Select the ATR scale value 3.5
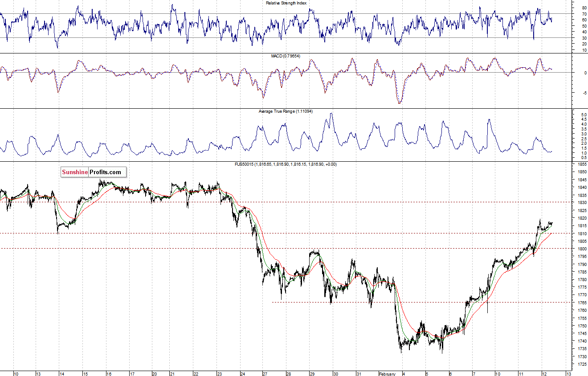The image size is (588, 376). point(584,129)
